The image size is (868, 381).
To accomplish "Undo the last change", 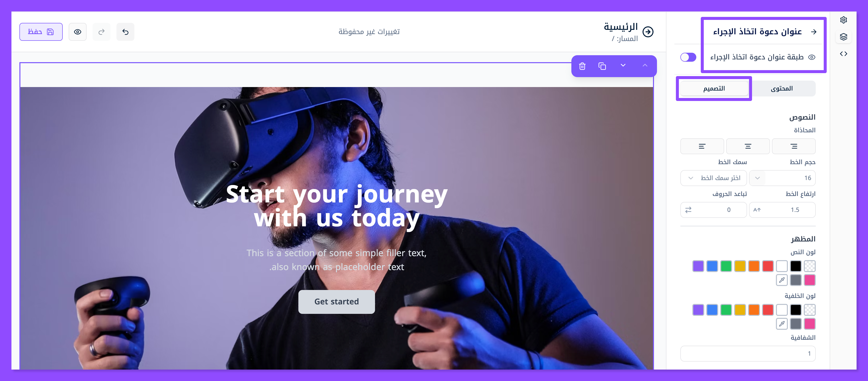I will pos(125,32).
